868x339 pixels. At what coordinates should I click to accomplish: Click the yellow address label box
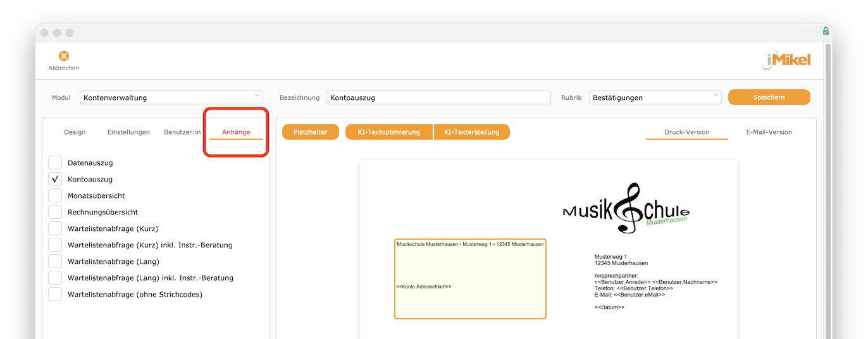(x=470, y=279)
